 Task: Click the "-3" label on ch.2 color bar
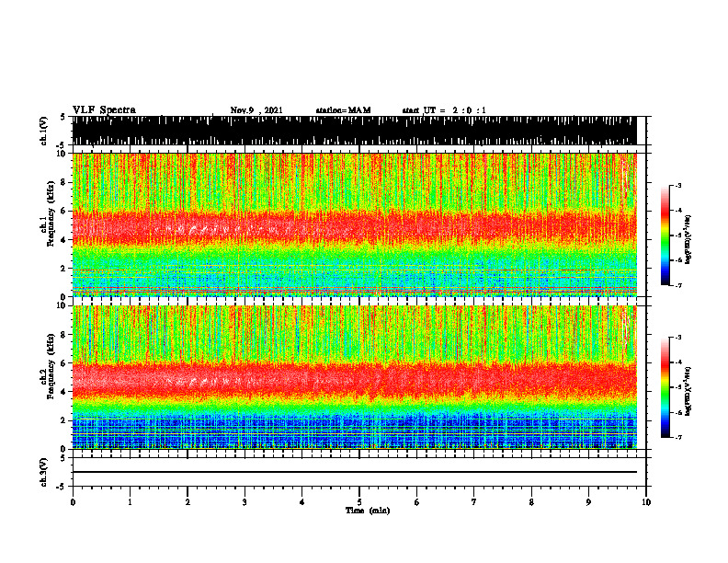(x=678, y=338)
